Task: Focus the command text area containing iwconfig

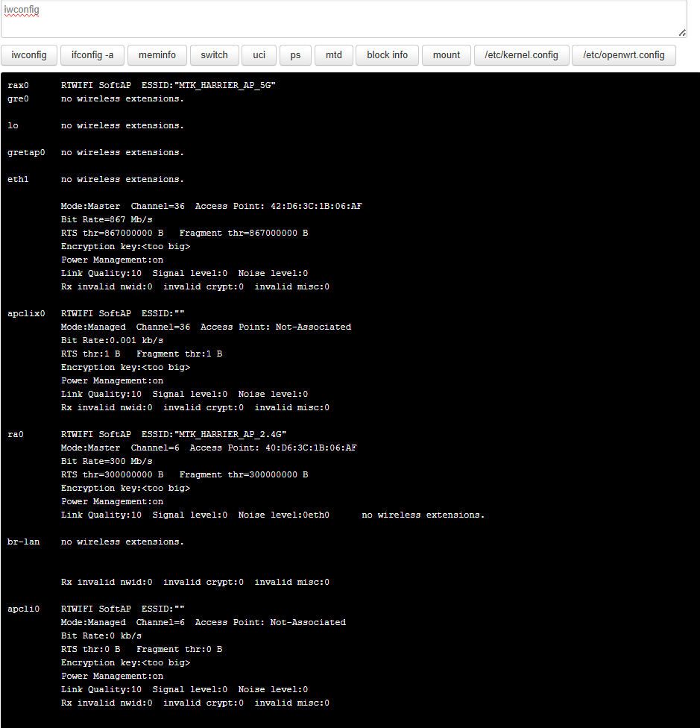Action: coord(344,19)
